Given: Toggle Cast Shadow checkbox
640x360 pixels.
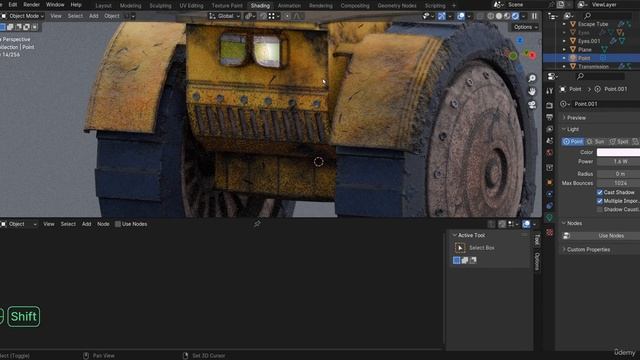Looking at the screenshot, I should [600, 192].
